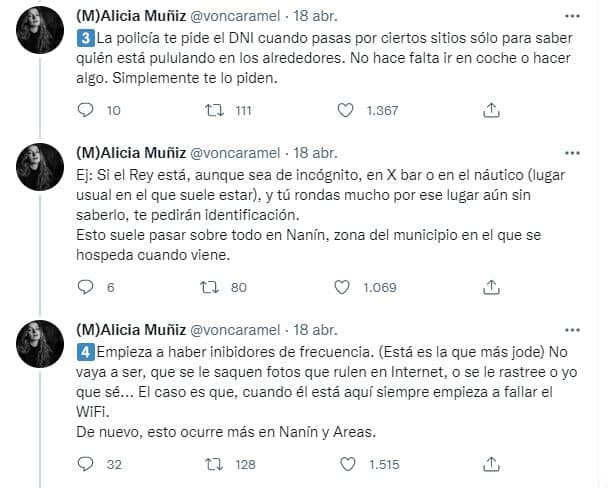Retweet the tweet with 128 retweets

[214, 464]
